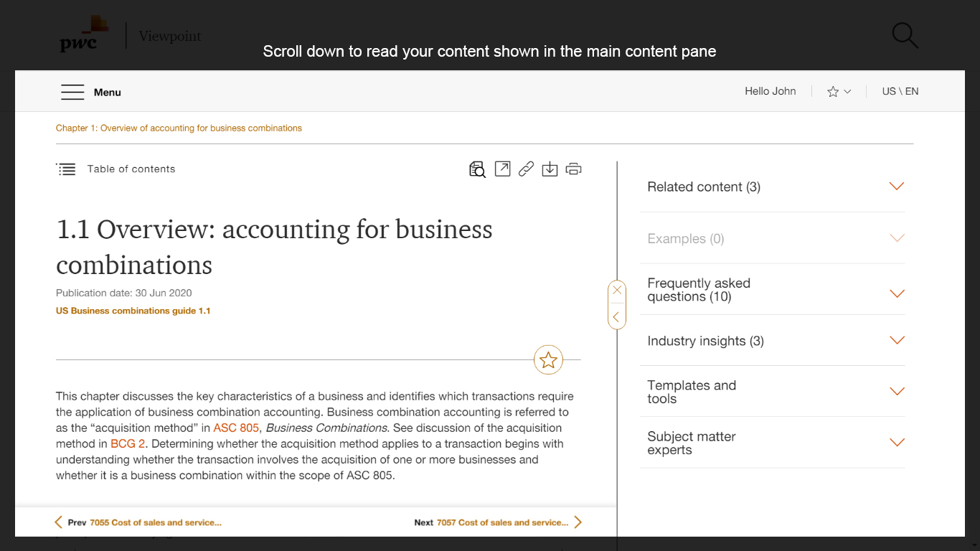The height and width of the screenshot is (551, 980).
Task: Print the current content
Action: (x=573, y=169)
